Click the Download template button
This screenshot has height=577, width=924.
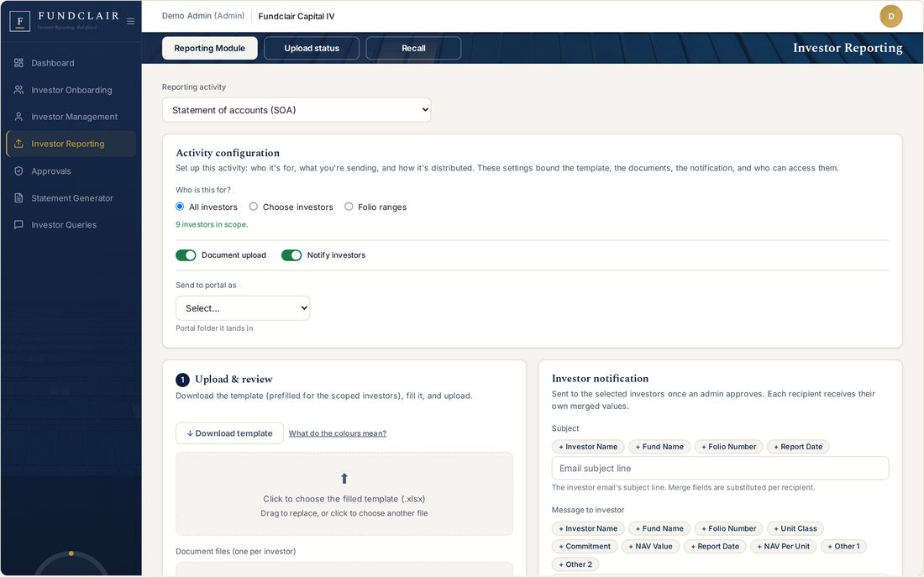(230, 433)
